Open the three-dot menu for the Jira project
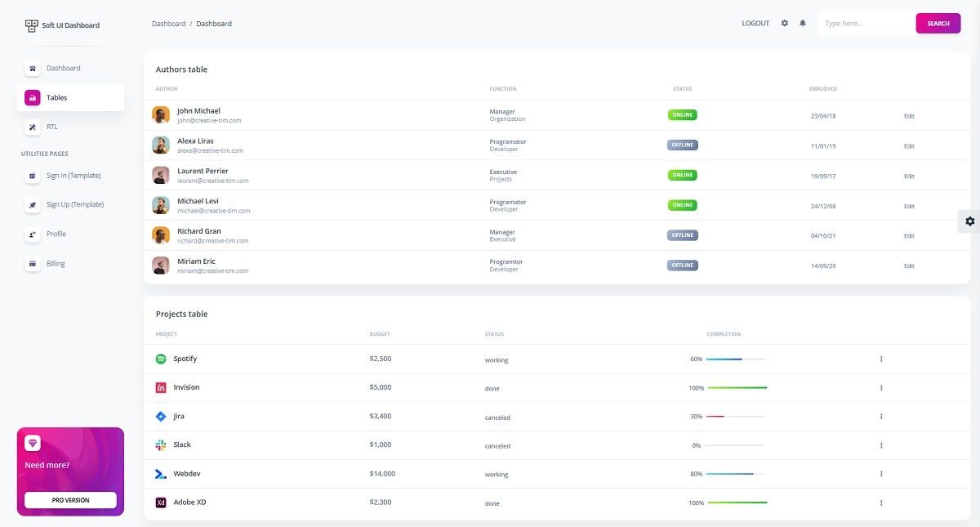Image resolution: width=980 pixels, height=527 pixels. click(880, 416)
